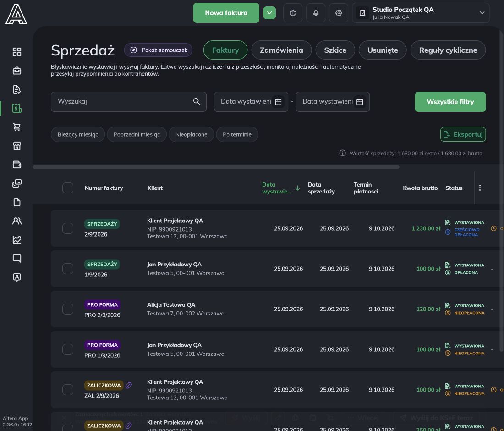Screen dimensions: 504x431
Task: Open the chat message icon in sidebar
Action: click(x=16, y=258)
